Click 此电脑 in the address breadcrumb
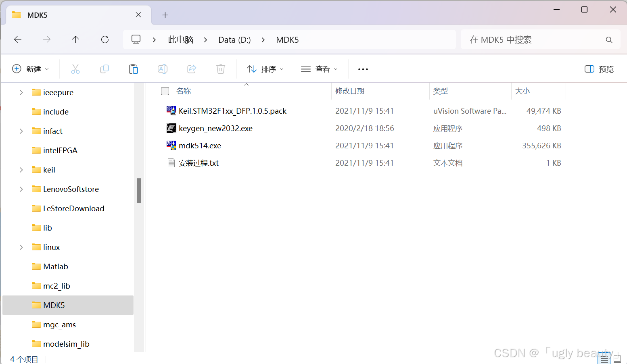Image resolution: width=627 pixels, height=364 pixels. click(180, 40)
